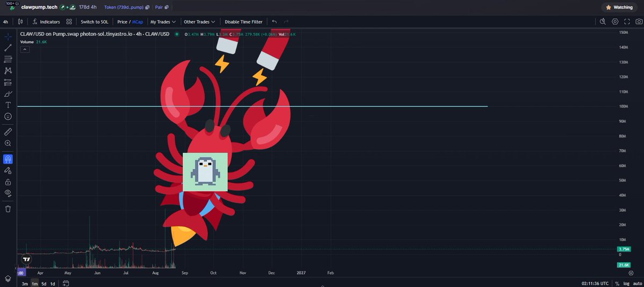Click the 3.75M current price label
Image resolution: width=644 pixels, height=287 pixels.
click(x=624, y=249)
